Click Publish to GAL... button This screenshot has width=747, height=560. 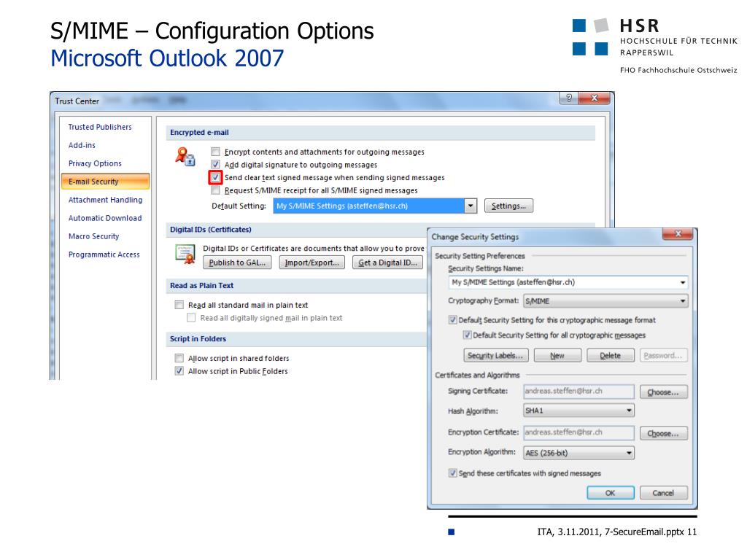pos(237,262)
